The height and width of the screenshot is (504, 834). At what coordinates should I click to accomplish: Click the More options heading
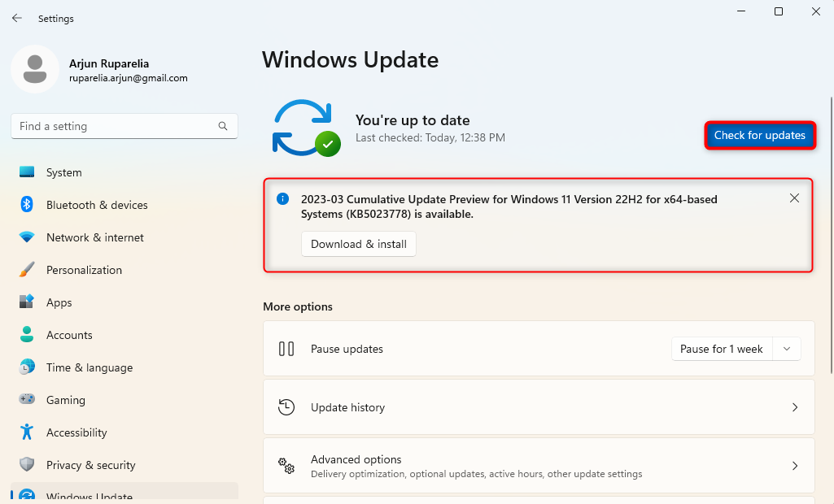[x=298, y=306]
